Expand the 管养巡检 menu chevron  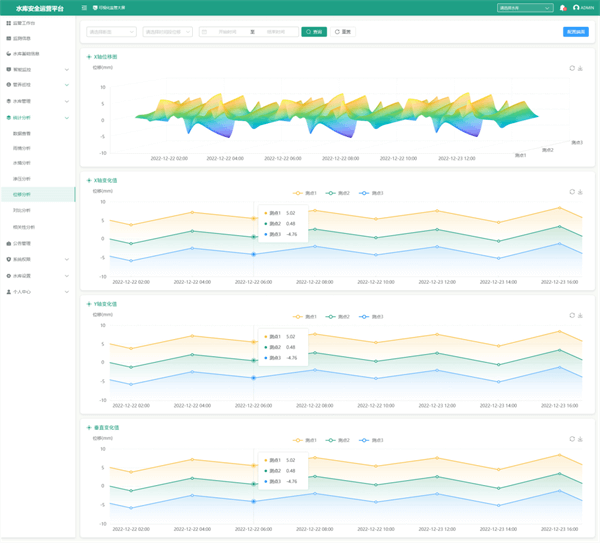click(x=67, y=85)
